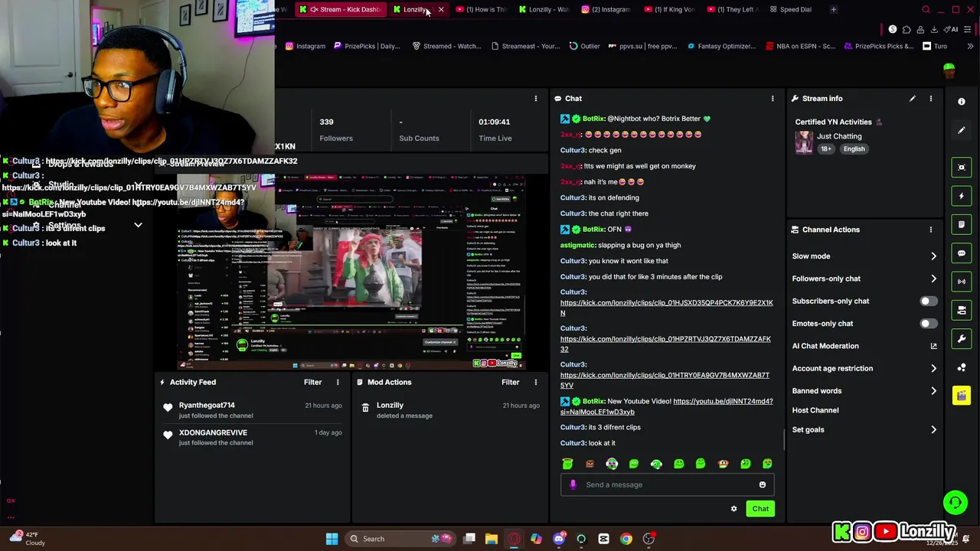Click the green Chat send button
The height and width of the screenshot is (551, 980).
click(760, 509)
